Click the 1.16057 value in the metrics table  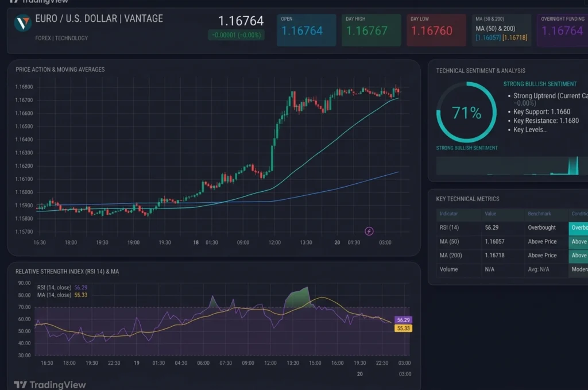tap(494, 241)
